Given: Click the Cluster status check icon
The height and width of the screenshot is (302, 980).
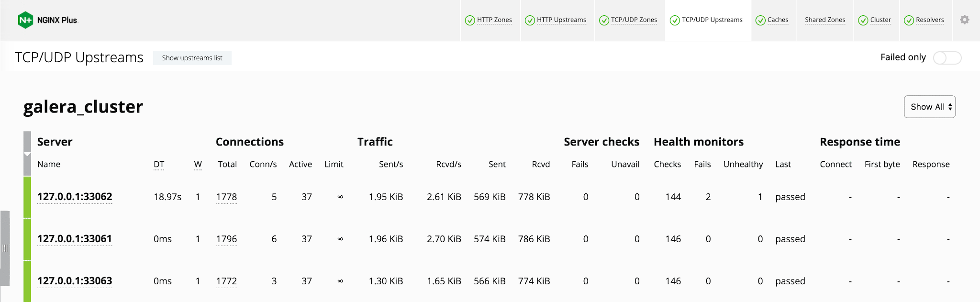Looking at the screenshot, I should tap(863, 20).
